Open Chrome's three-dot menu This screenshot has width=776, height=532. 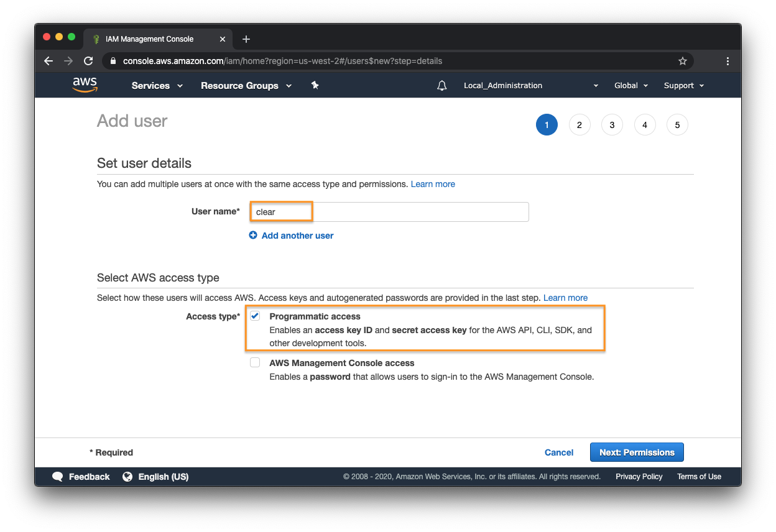point(727,61)
